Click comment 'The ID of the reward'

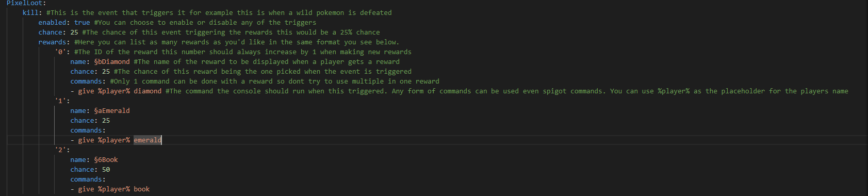243,52
